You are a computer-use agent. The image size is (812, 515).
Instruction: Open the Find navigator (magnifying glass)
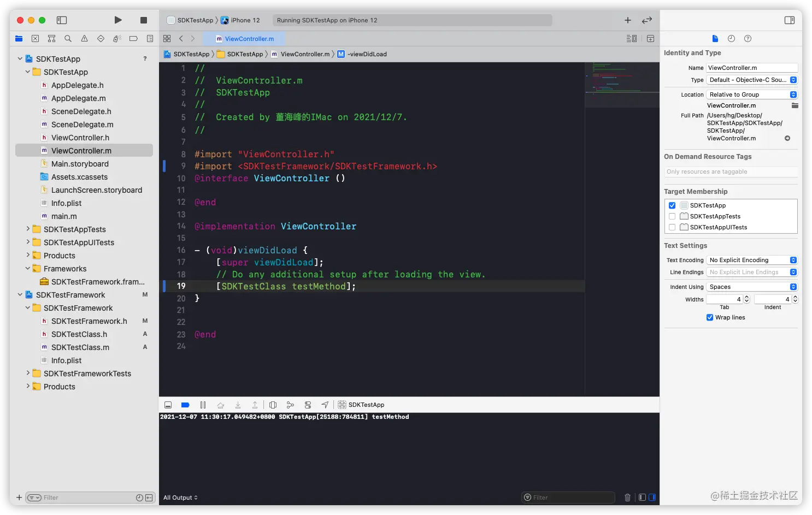coord(68,39)
